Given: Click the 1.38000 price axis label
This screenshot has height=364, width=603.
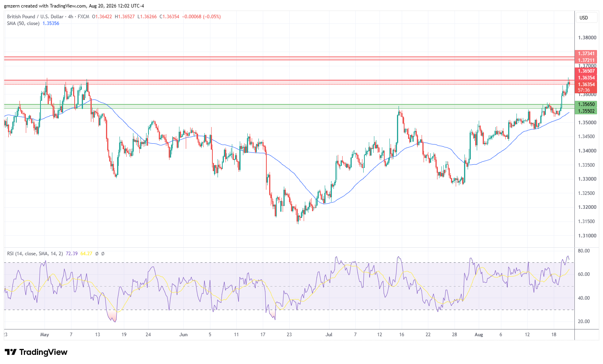Looking at the screenshot, I should pyautogui.click(x=587, y=38).
